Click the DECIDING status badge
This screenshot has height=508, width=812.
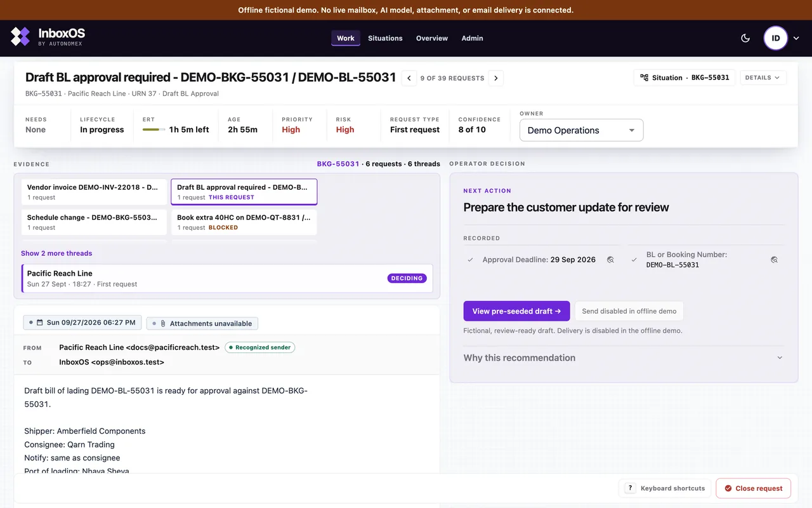407,278
